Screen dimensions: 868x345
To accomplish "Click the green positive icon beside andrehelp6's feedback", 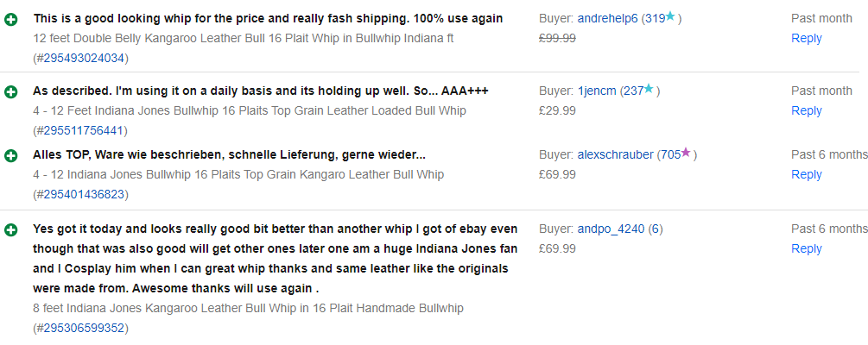I will click(10, 20).
